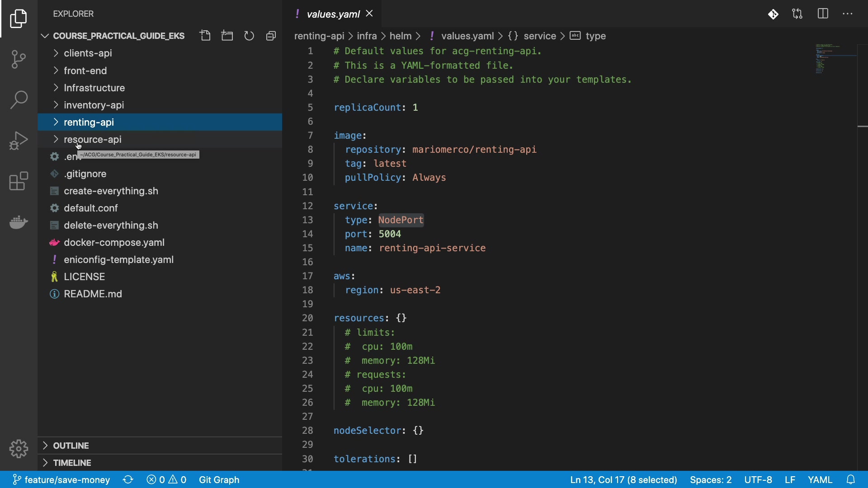868x488 pixels.
Task: Collapse all folders in Explorer
Action: tap(271, 36)
